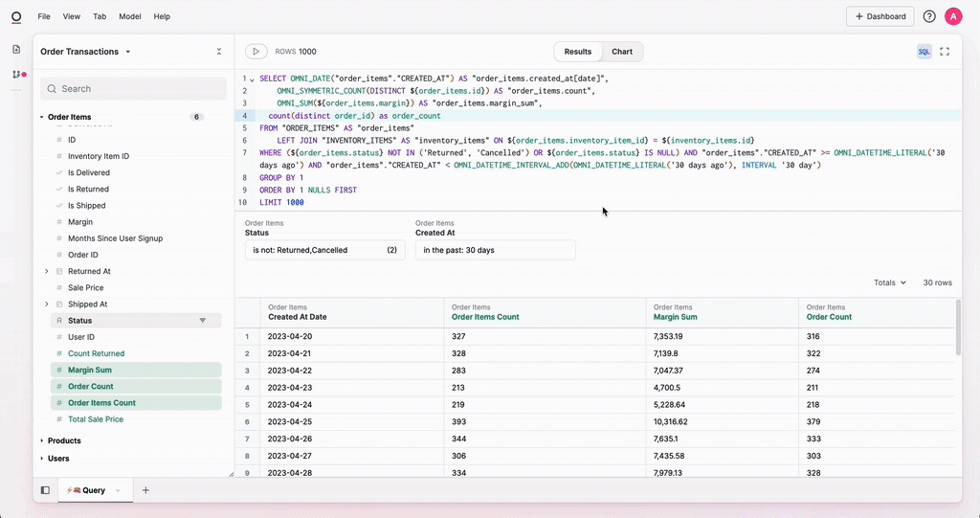Open the Tab menu
Image resolution: width=980 pixels, height=518 pixels.
(100, 16)
